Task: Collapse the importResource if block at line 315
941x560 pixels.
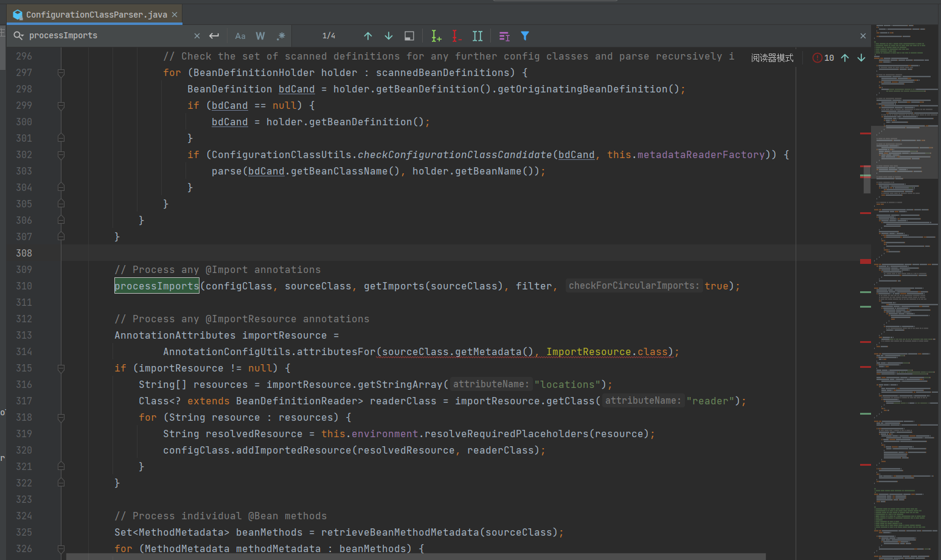Action: tap(61, 368)
